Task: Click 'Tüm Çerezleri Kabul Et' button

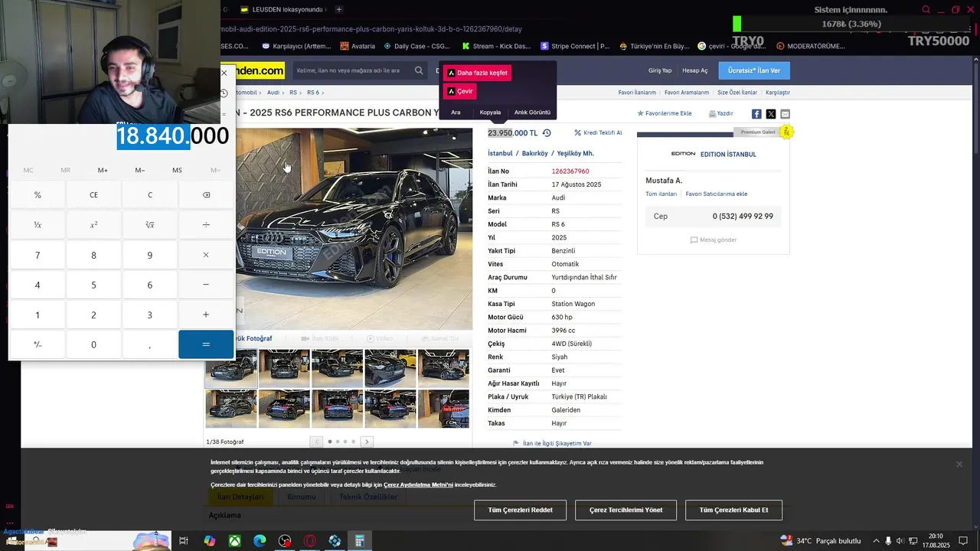Action: 733,510
